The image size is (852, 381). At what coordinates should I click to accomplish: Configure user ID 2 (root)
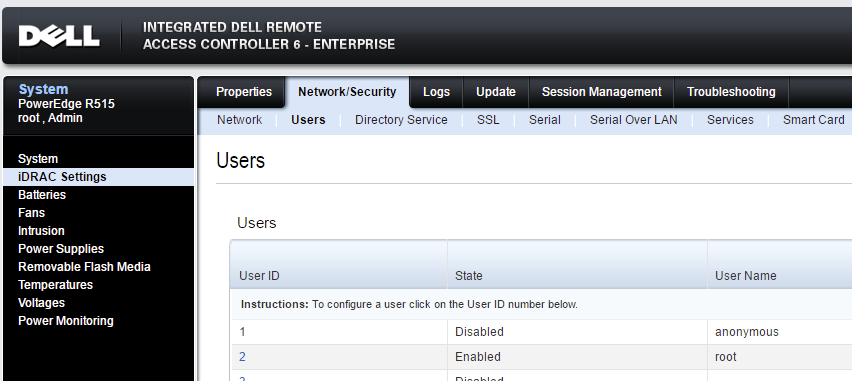pyautogui.click(x=242, y=357)
